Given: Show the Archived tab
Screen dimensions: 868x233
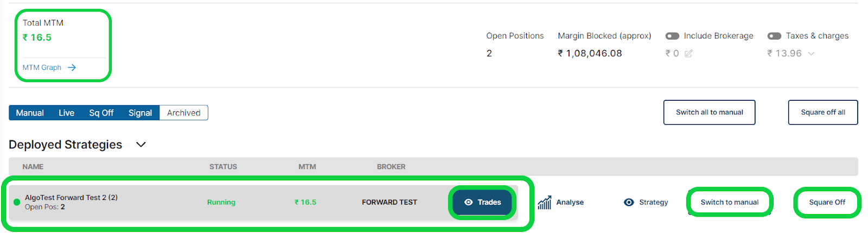Looking at the screenshot, I should [183, 113].
